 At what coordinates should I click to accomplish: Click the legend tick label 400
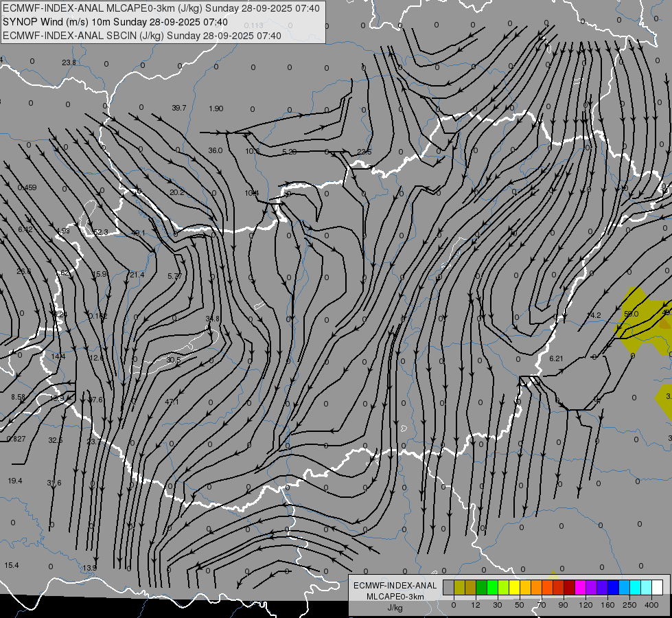(x=651, y=605)
